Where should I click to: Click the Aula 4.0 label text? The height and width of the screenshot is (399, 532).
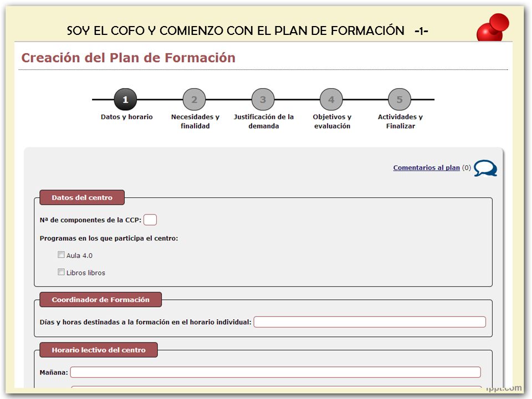tap(79, 255)
